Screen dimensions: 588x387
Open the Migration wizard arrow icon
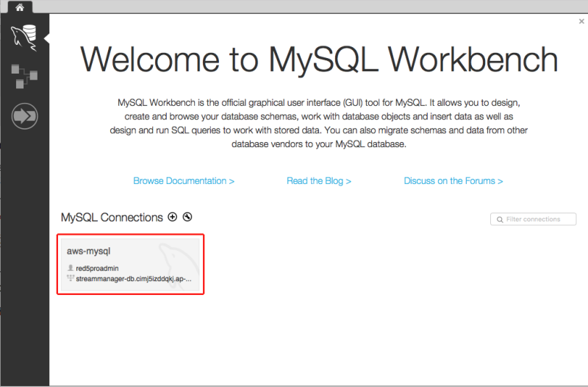pyautogui.click(x=24, y=116)
